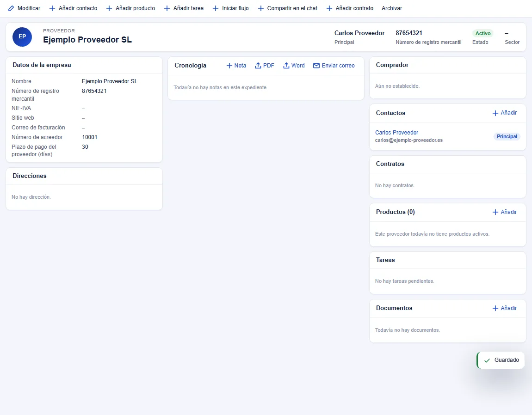Click Añadir in the Contactos panel
Viewport: 532px width, 415px height.
[505, 113]
